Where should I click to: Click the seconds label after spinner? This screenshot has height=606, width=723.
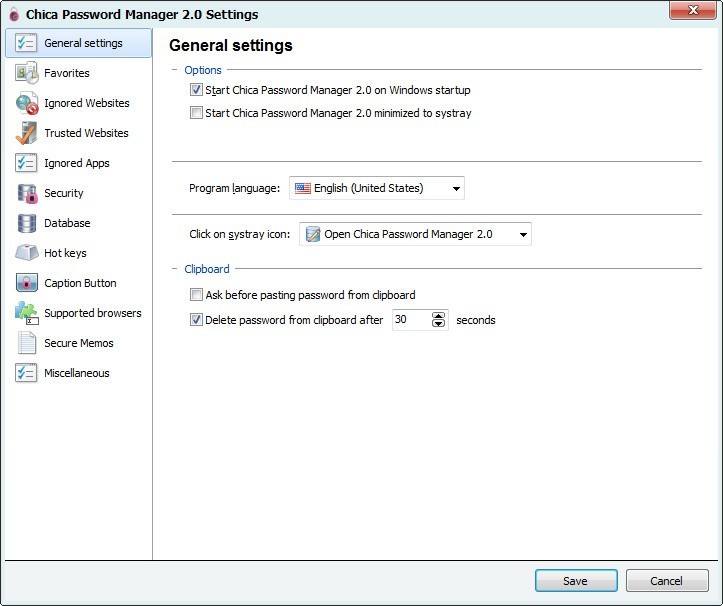(476, 320)
